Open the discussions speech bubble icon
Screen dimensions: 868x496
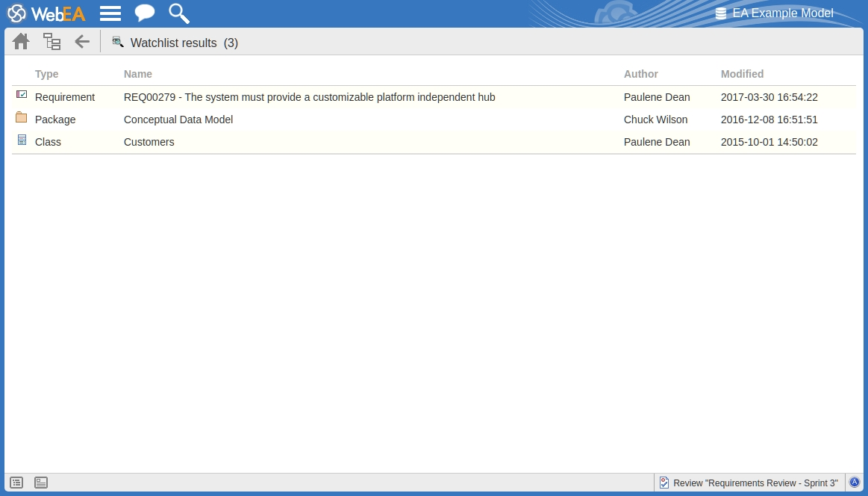coord(144,13)
